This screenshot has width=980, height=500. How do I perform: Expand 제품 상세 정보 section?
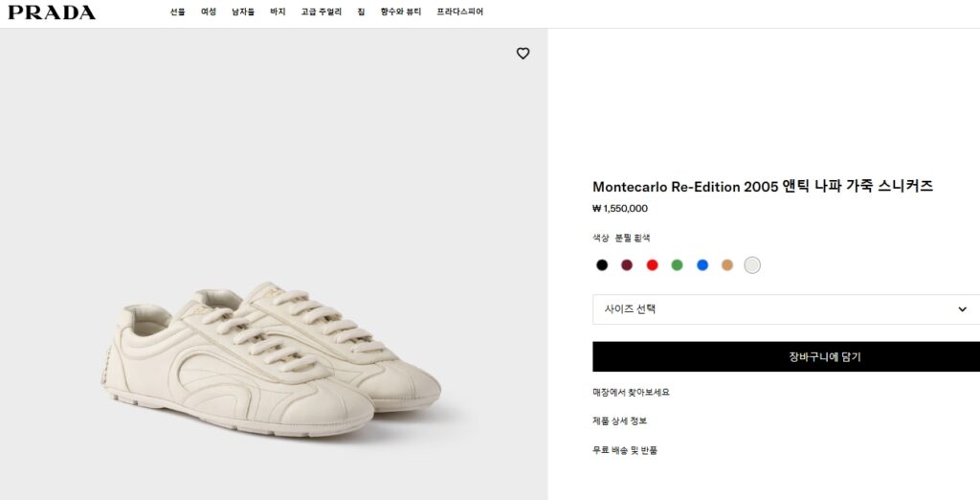tap(619, 420)
